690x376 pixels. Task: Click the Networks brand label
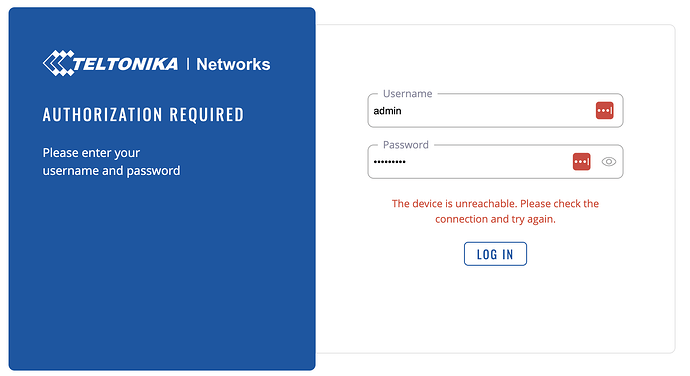click(233, 64)
